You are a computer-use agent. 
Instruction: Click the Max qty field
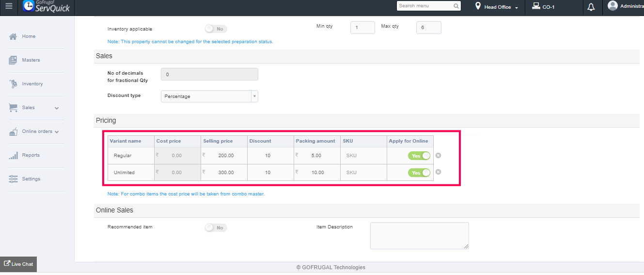click(429, 28)
